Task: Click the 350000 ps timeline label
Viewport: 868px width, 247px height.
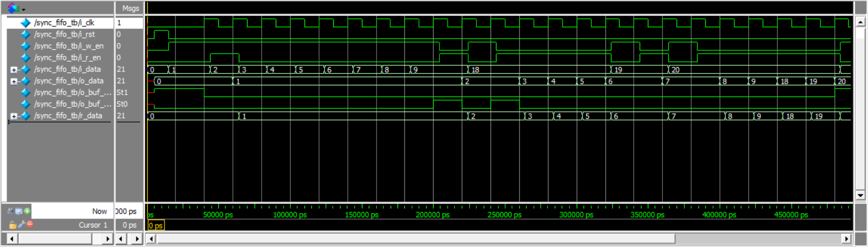Action: point(647,215)
